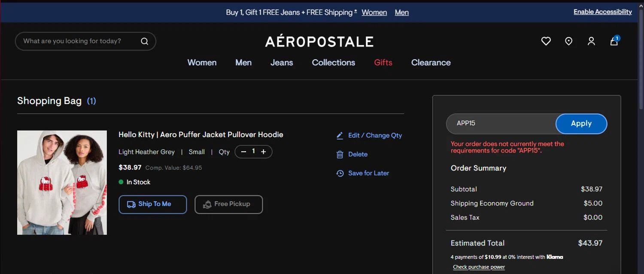Select Free Pickup option

tap(229, 204)
